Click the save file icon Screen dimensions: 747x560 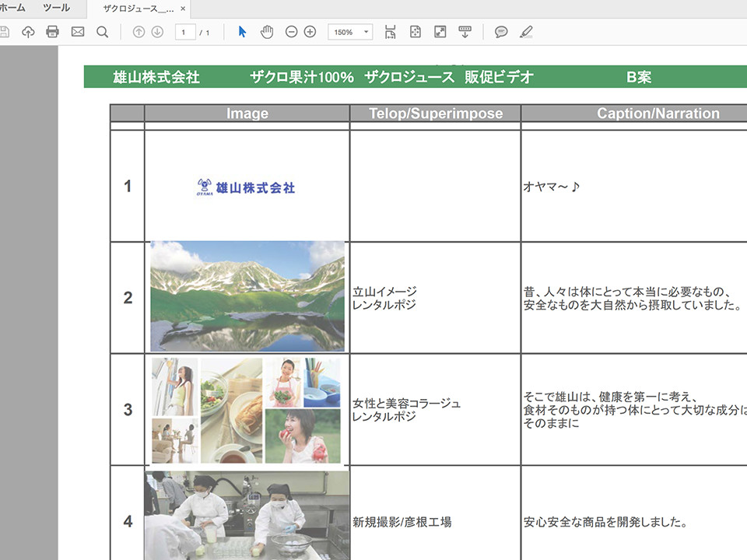pyautogui.click(x=4, y=32)
